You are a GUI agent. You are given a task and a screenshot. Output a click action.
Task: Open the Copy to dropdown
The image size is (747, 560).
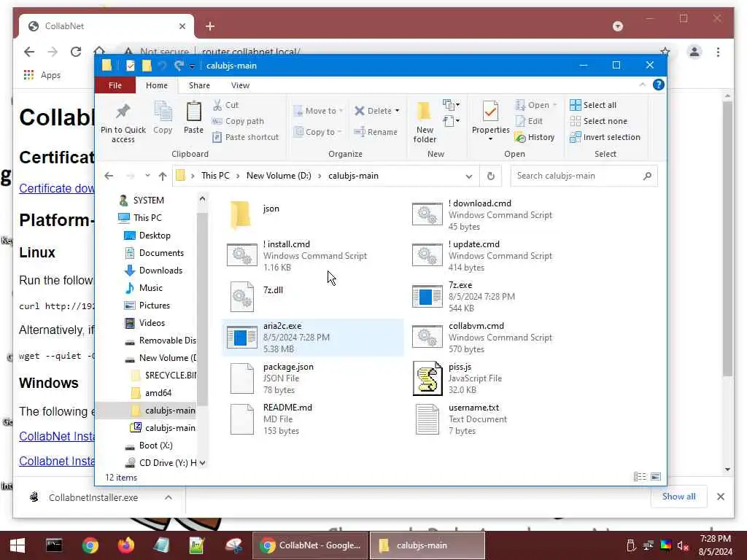tap(318, 132)
